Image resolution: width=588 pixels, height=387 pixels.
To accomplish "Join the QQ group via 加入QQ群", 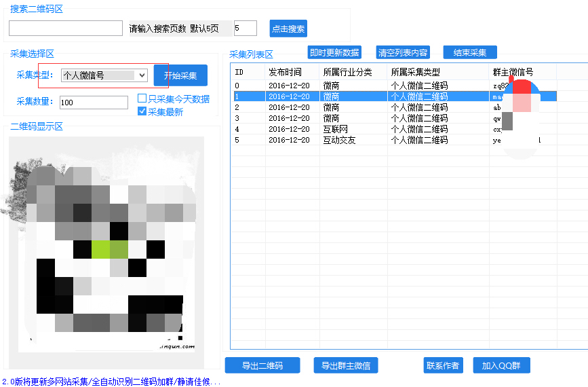I will click(x=501, y=365).
